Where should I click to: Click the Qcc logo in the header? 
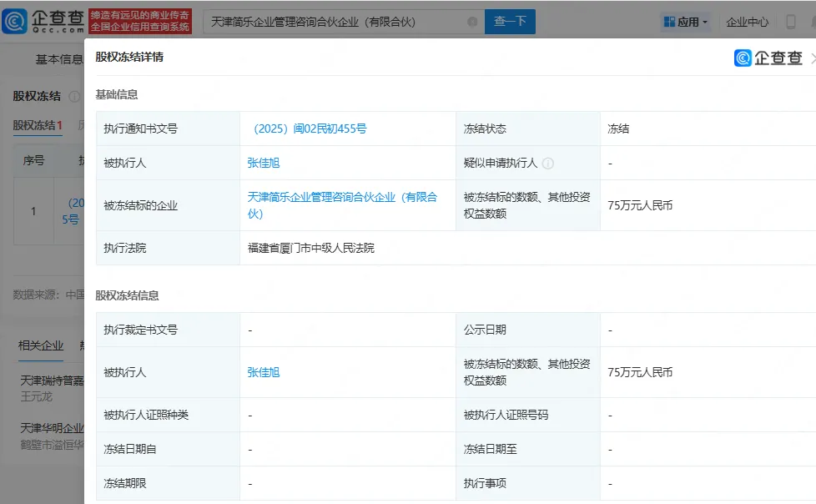tap(43, 22)
